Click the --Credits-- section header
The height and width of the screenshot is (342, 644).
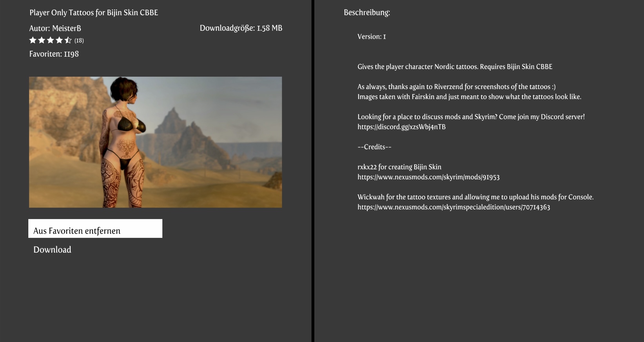tap(374, 147)
